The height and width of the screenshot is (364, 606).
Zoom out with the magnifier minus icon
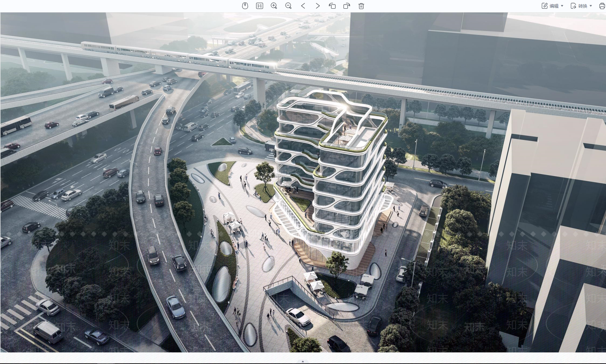288,6
